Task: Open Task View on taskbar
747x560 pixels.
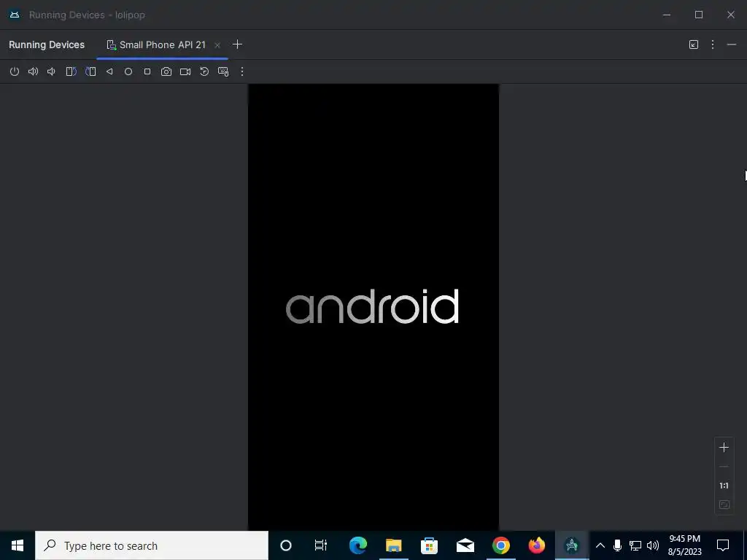Action: tap(321, 545)
